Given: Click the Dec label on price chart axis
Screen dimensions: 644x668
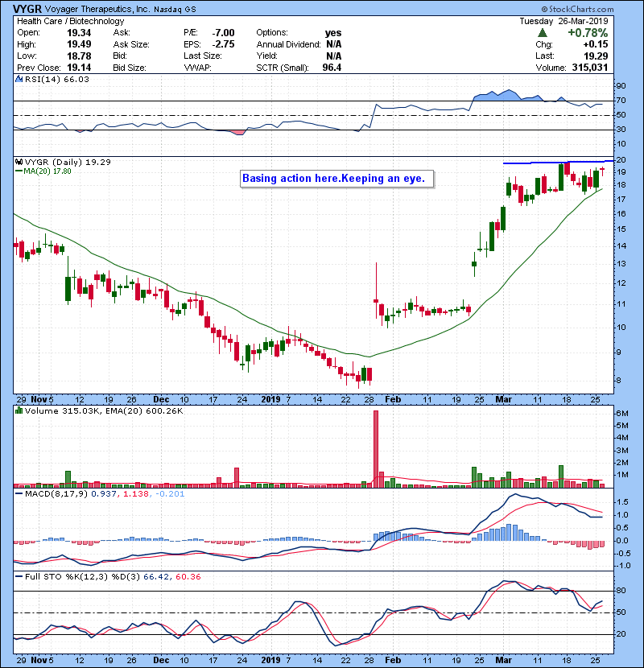Looking at the screenshot, I should point(161,400).
